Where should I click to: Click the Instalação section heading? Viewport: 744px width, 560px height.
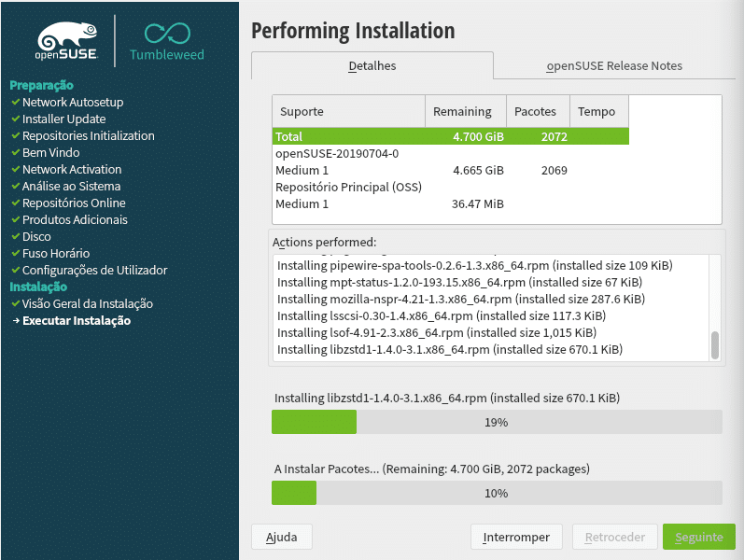click(x=38, y=287)
